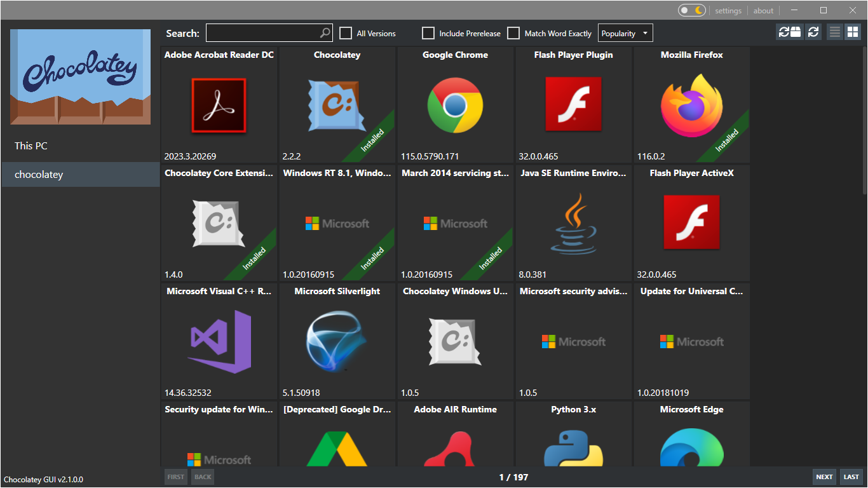Check the Include Prerelease box
Screen dimensions: 868x488
[428, 33]
